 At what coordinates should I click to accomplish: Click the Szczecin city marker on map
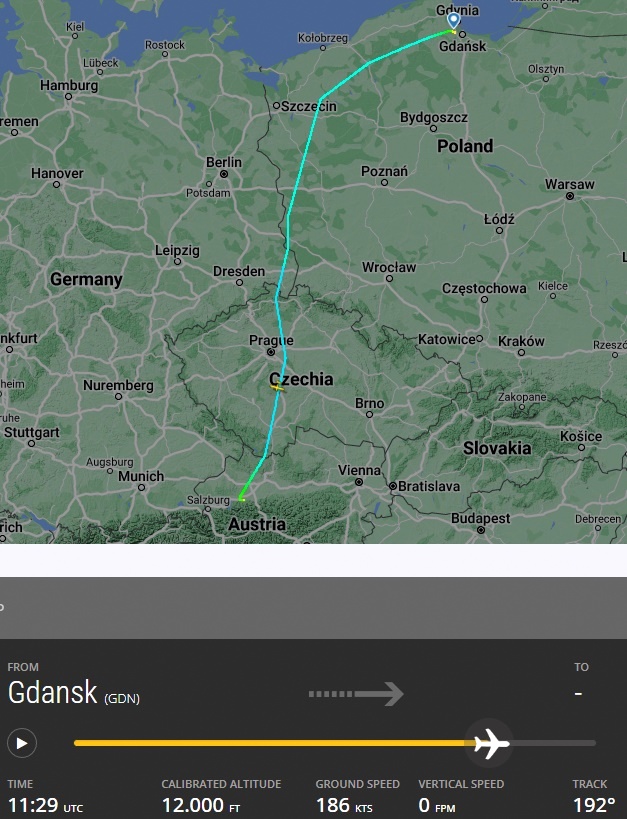coord(276,106)
